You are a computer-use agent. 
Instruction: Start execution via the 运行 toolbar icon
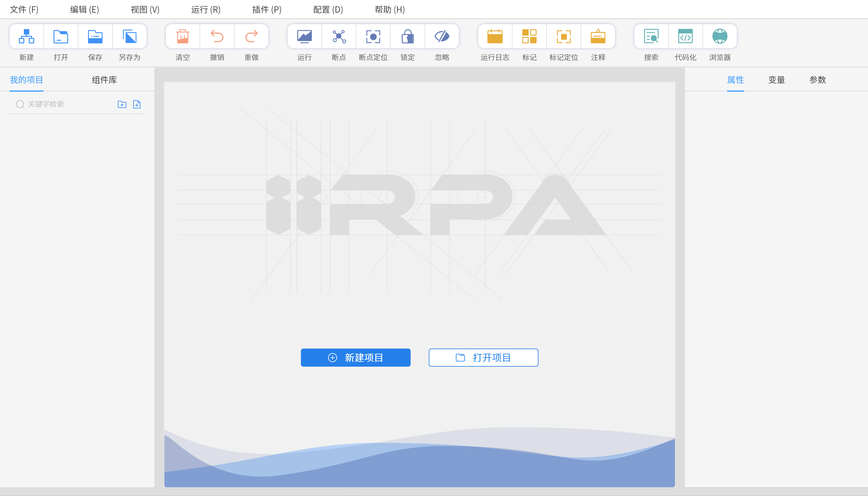(x=305, y=36)
